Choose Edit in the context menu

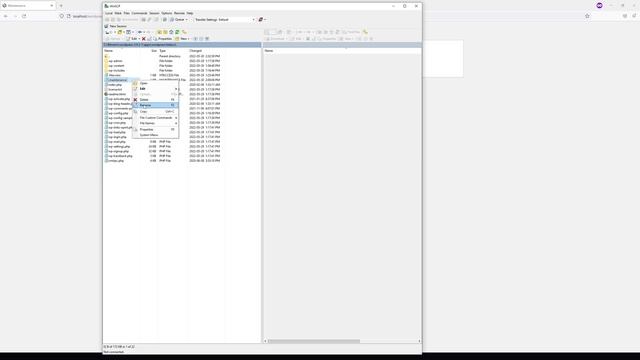[155, 89]
